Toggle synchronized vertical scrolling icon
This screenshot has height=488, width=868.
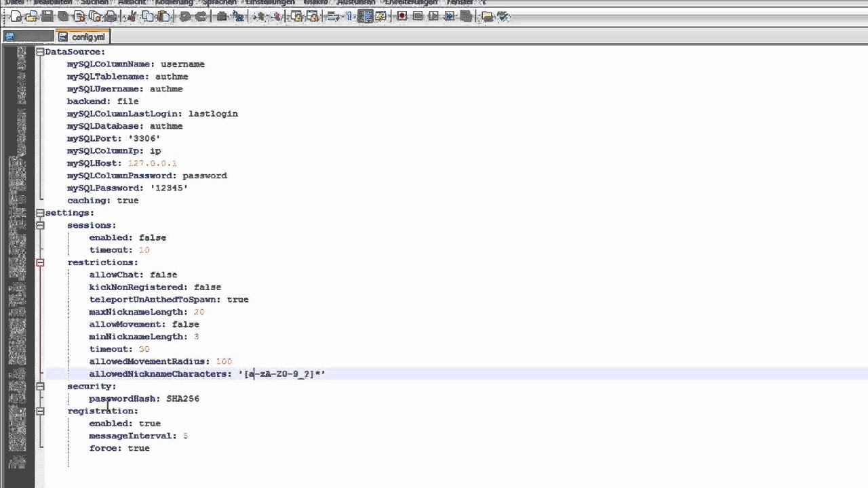click(297, 16)
